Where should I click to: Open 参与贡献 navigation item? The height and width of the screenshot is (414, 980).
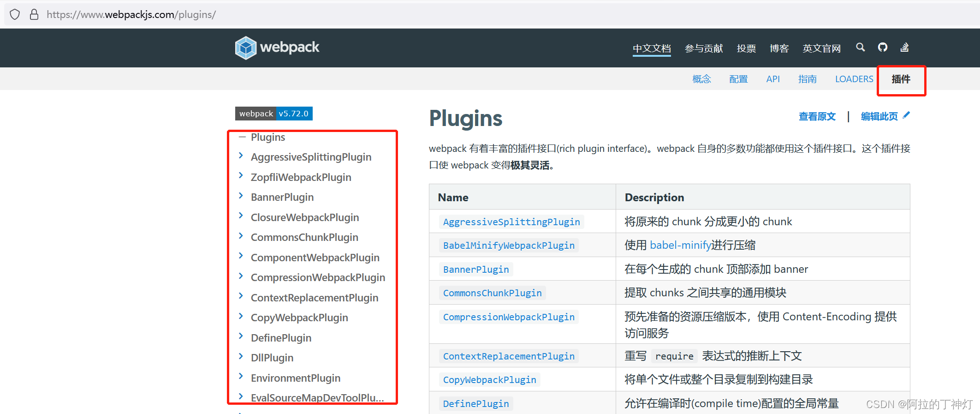click(704, 48)
